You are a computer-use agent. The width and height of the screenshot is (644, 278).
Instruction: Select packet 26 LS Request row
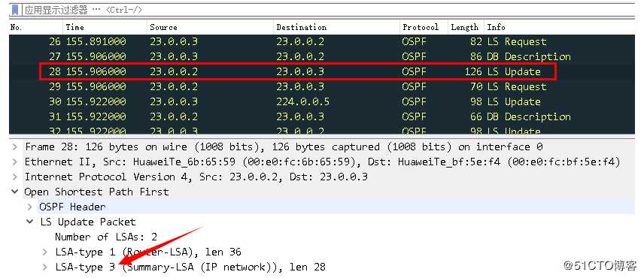[x=322, y=42]
